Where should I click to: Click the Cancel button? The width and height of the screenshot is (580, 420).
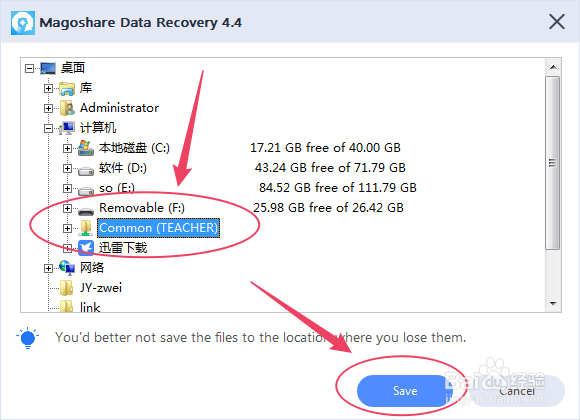517,391
